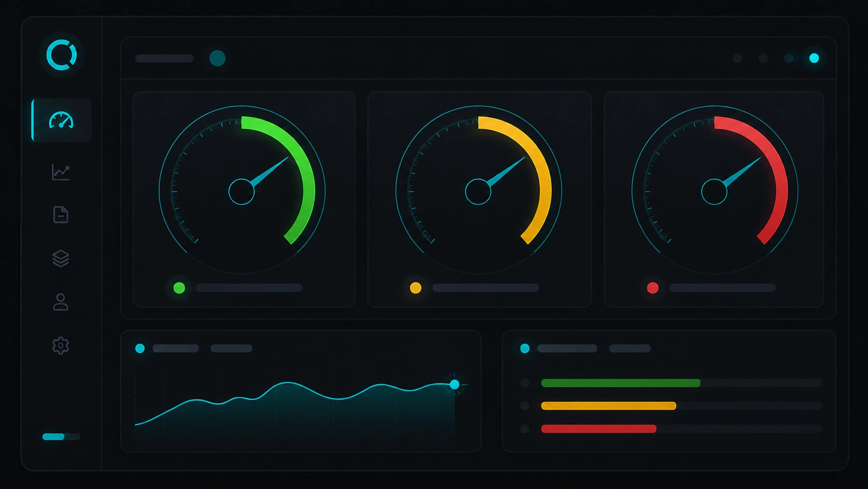Screen dimensions: 868x489
Task: Click the circular logo in the sidebar
Action: pos(61,55)
